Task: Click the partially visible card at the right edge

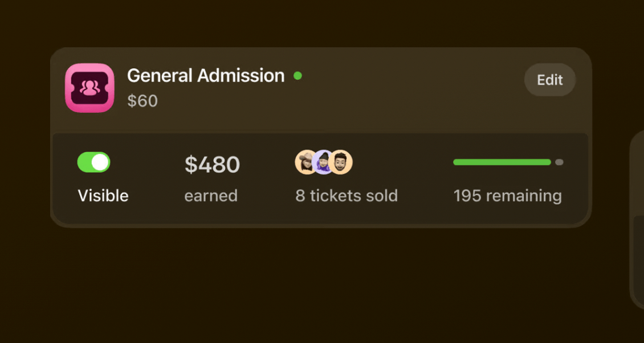Action: click(637, 222)
